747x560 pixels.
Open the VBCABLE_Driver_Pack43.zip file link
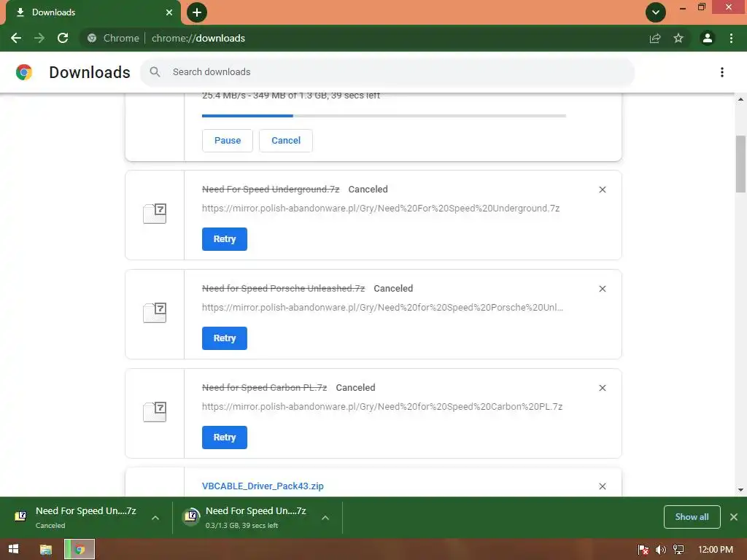click(263, 486)
